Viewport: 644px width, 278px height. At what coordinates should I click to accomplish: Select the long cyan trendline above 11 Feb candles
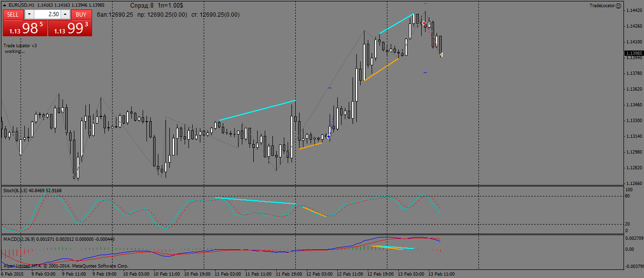[x=257, y=110]
